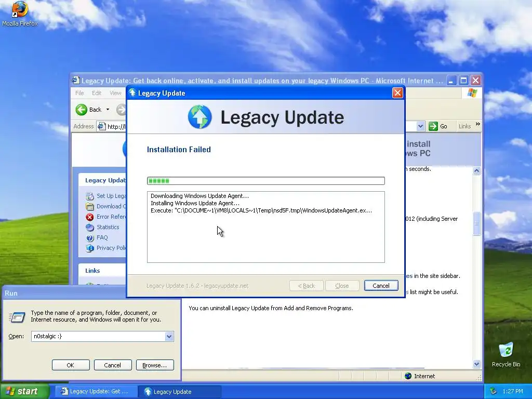
Task: Click the system tray icon beside the clock
Action: (x=493, y=391)
